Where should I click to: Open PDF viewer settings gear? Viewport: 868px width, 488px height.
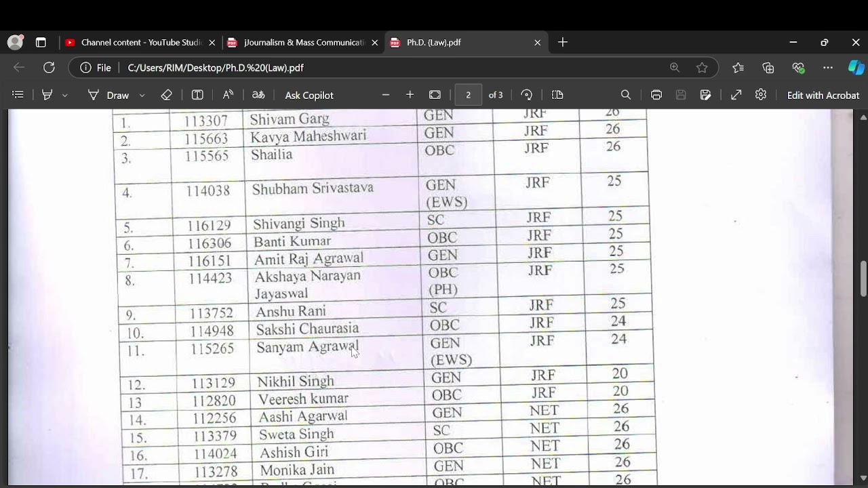coord(761,95)
